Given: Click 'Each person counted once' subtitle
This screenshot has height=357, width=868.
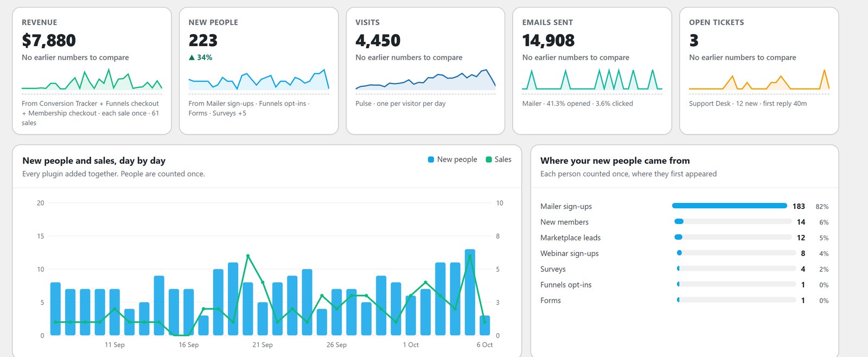Looking at the screenshot, I should point(628,174).
